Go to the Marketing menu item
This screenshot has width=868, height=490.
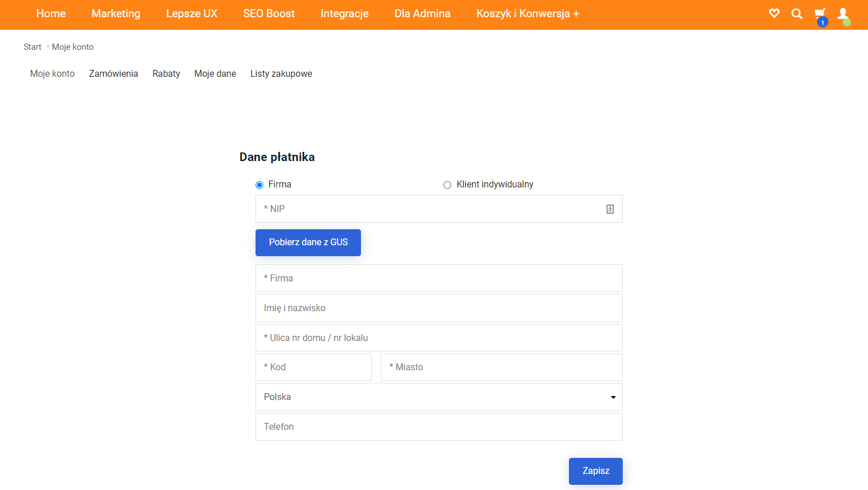click(116, 14)
